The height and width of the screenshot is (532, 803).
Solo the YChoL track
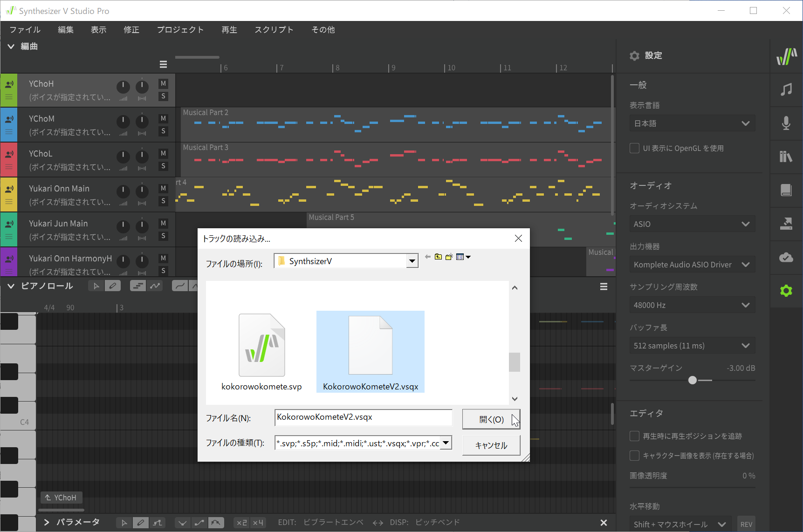click(x=163, y=166)
